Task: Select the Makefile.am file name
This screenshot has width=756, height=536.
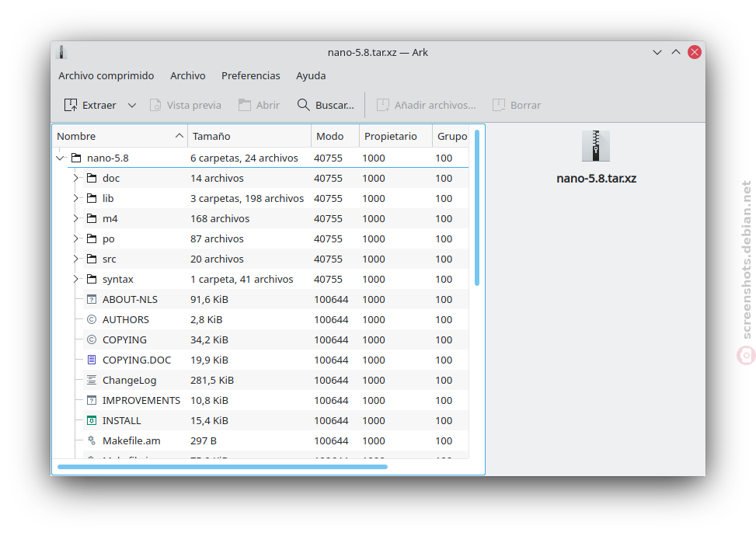Action: tap(131, 441)
